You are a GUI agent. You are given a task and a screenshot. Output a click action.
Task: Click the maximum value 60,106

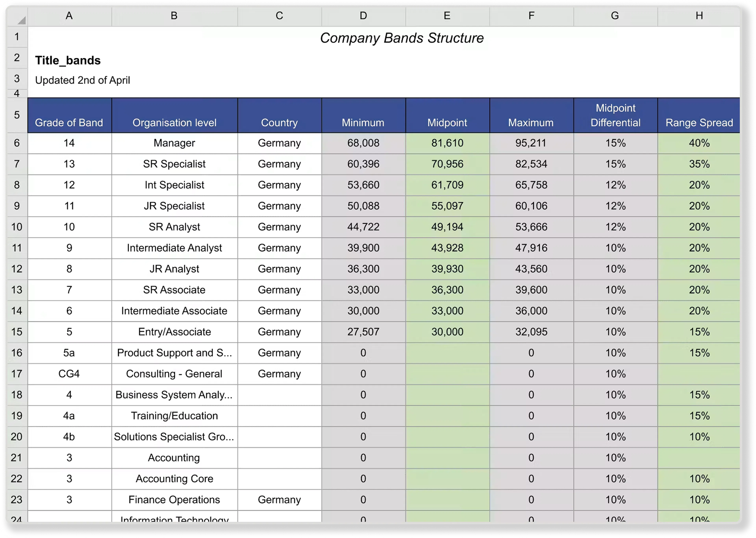531,206
